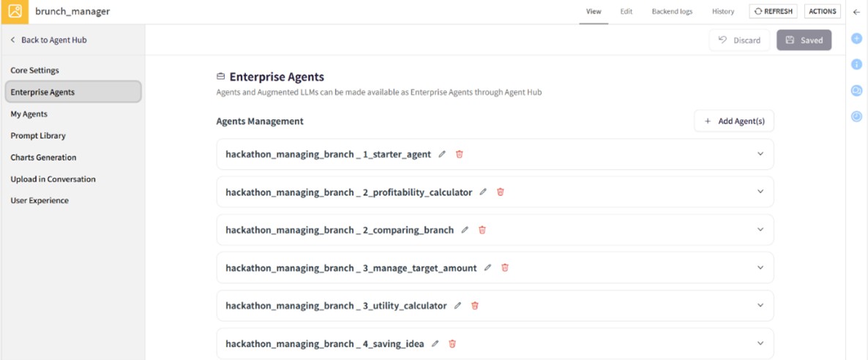Click the Agents Management heading

pyautogui.click(x=260, y=121)
